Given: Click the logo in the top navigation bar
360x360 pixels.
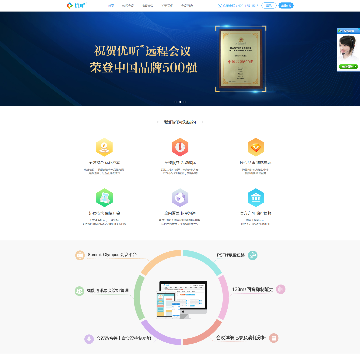Looking at the screenshot, I should tap(76, 5).
